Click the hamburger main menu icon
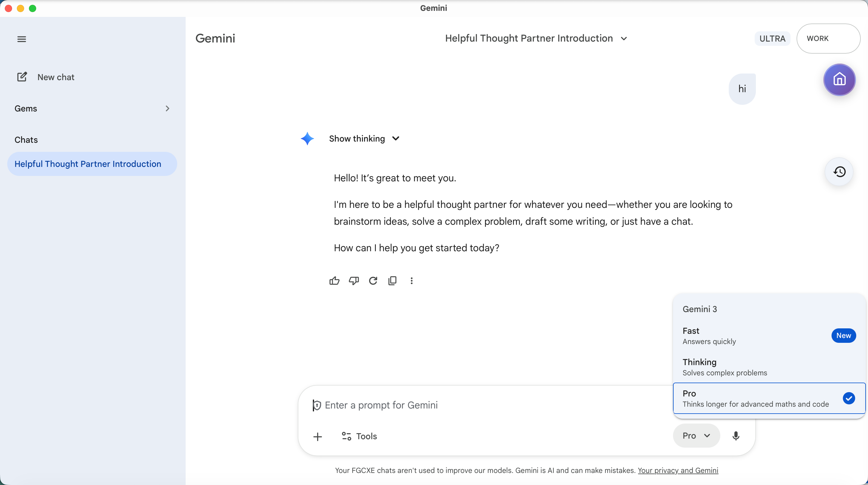Image resolution: width=868 pixels, height=485 pixels. (x=22, y=39)
